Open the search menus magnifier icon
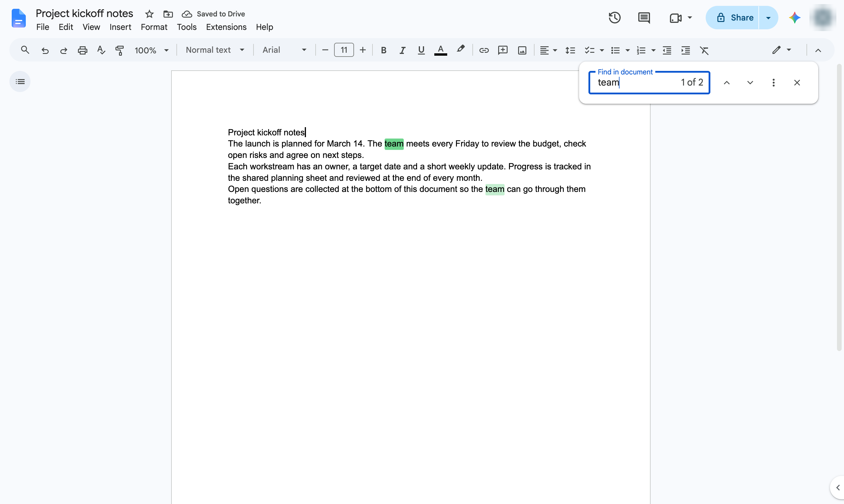The image size is (844, 504). (x=25, y=50)
